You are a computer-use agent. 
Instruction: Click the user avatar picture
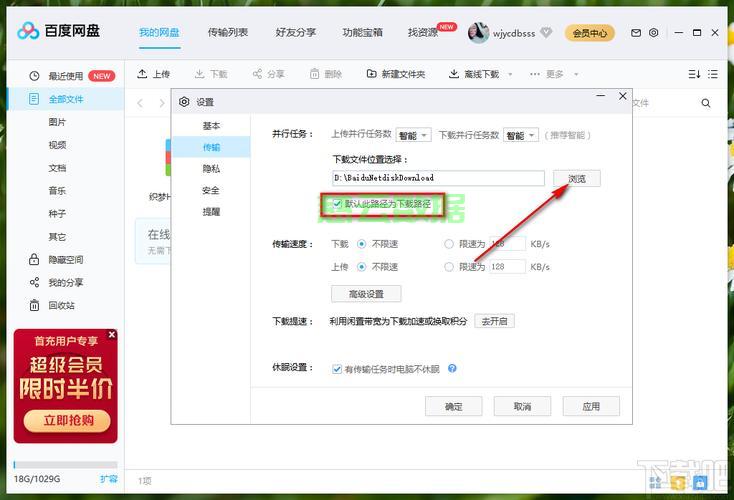[478, 33]
